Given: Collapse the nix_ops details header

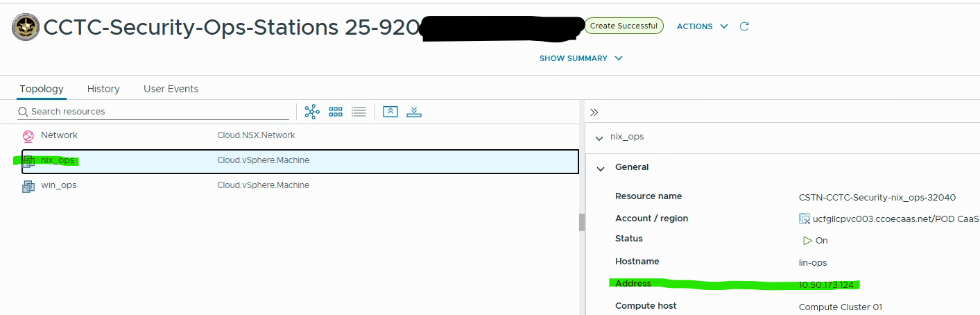Looking at the screenshot, I should 599,138.
